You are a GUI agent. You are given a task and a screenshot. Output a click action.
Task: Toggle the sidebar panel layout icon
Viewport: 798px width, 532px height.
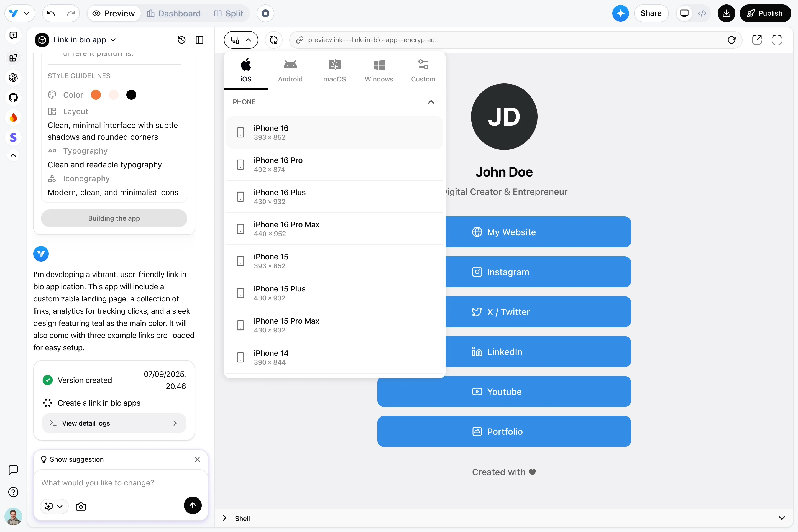199,40
